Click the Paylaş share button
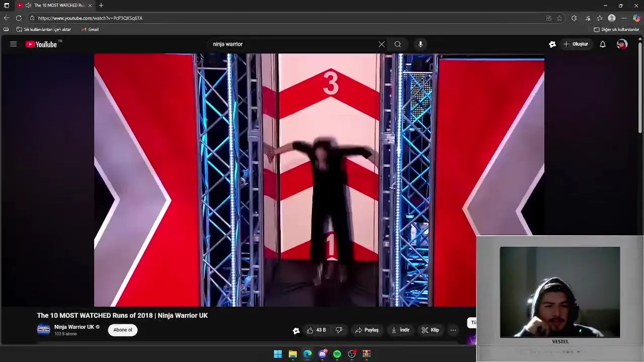Image resolution: width=644 pixels, height=362 pixels. click(367, 330)
